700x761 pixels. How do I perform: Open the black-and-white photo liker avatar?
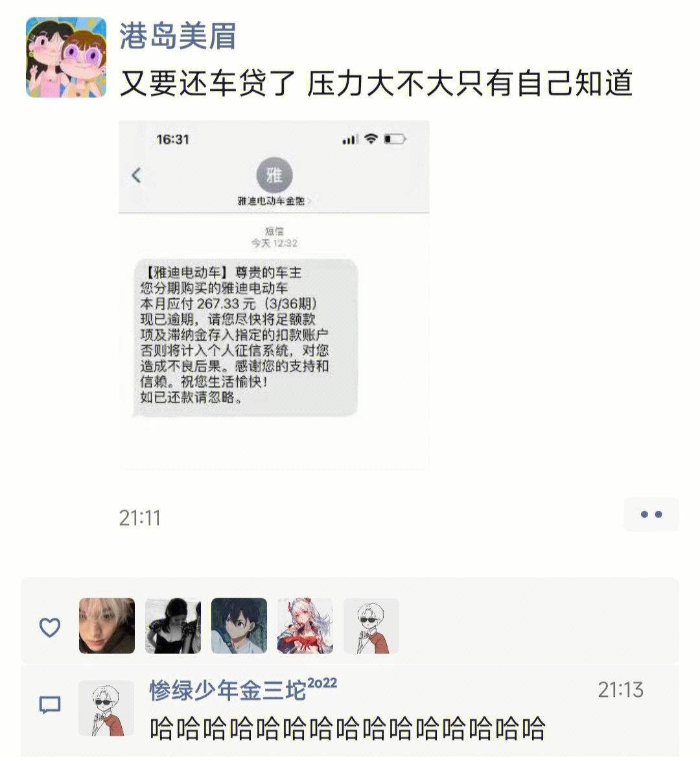(x=173, y=626)
